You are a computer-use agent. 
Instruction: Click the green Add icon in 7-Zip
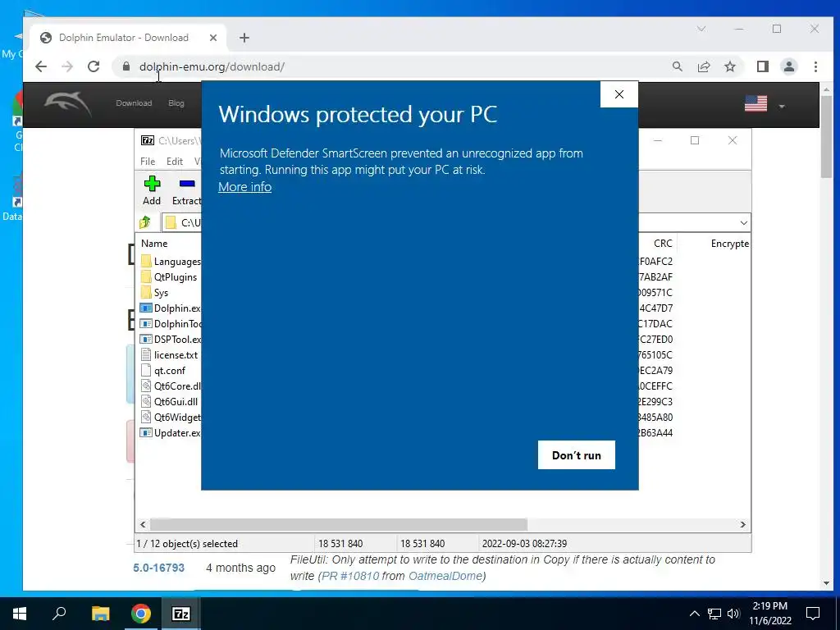[x=152, y=184]
